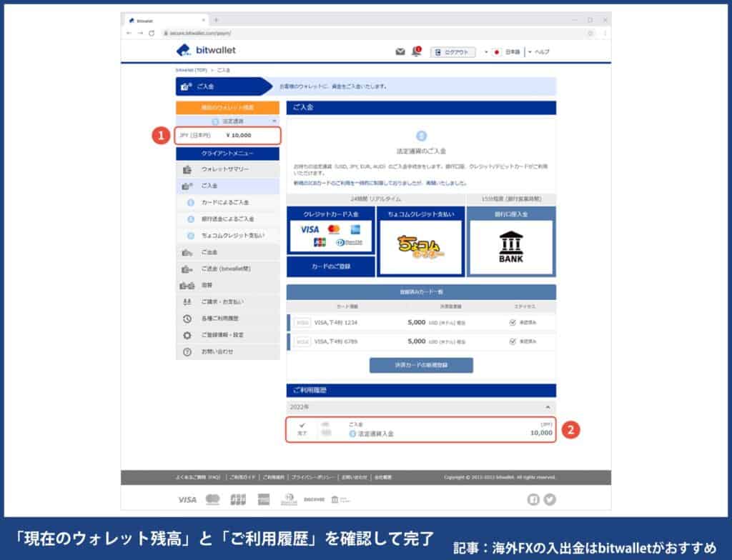Viewport: 732px width, 560px height.
Task: Open a new browser tab with plus
Action: click(x=216, y=20)
